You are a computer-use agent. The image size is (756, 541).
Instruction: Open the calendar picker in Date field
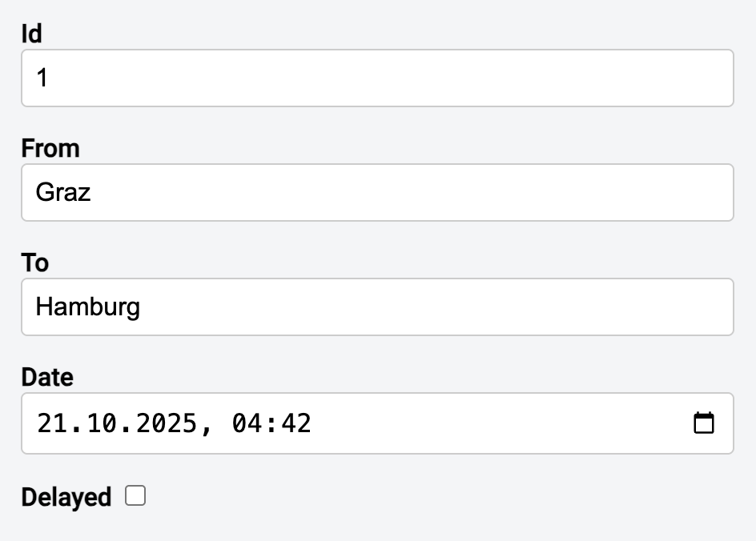click(x=703, y=423)
